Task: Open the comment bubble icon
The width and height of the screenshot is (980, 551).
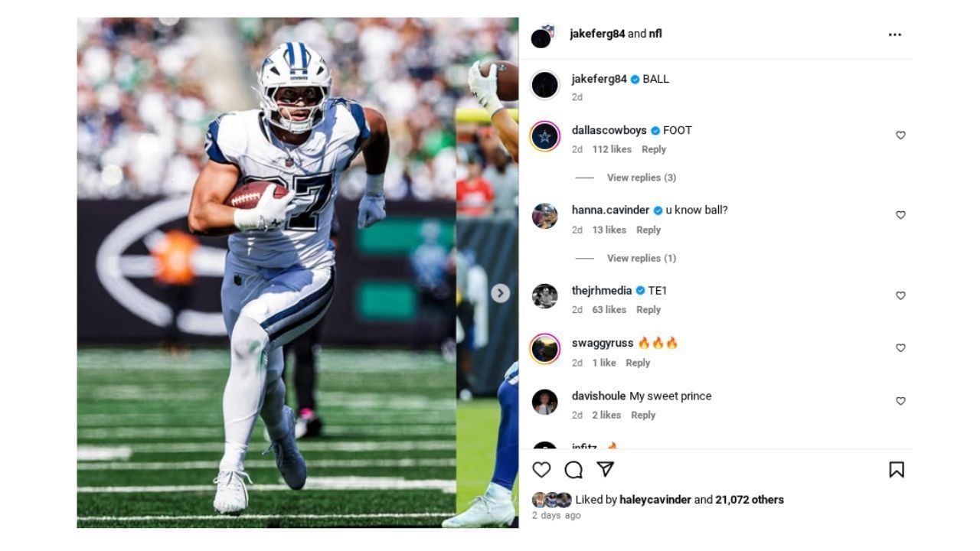Action: 573,469
